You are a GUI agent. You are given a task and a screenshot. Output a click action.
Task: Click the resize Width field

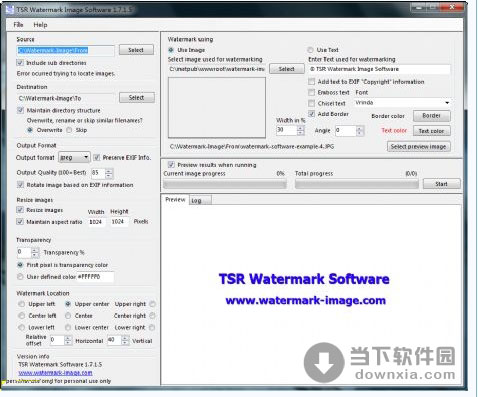tap(97, 222)
